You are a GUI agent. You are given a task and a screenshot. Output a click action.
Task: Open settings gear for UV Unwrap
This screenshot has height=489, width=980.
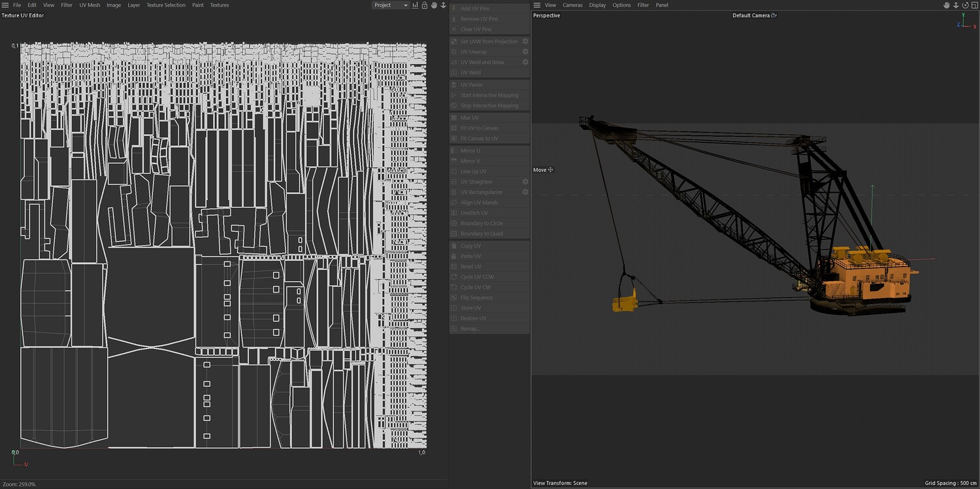click(x=525, y=52)
